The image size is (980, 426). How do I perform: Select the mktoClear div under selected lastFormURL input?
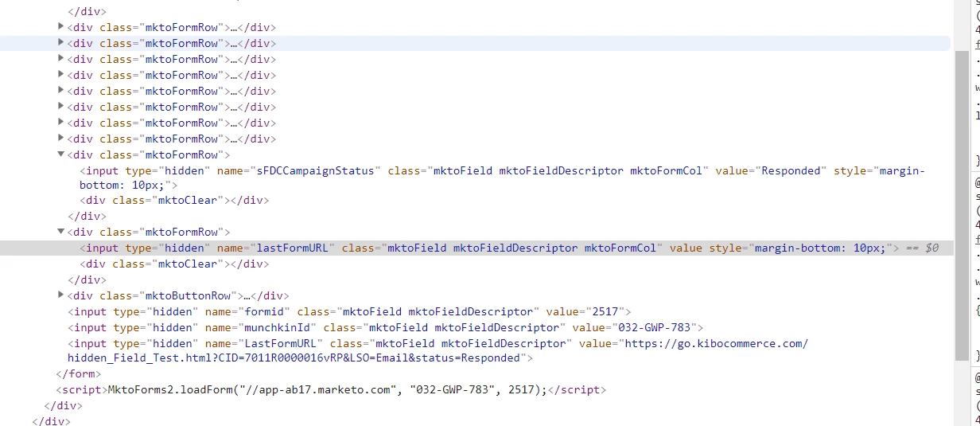[x=174, y=264]
